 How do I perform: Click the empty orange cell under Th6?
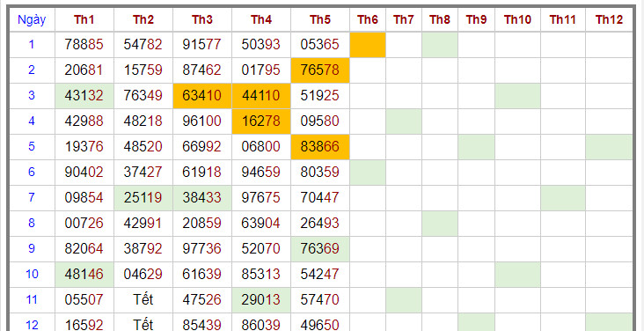368,45
